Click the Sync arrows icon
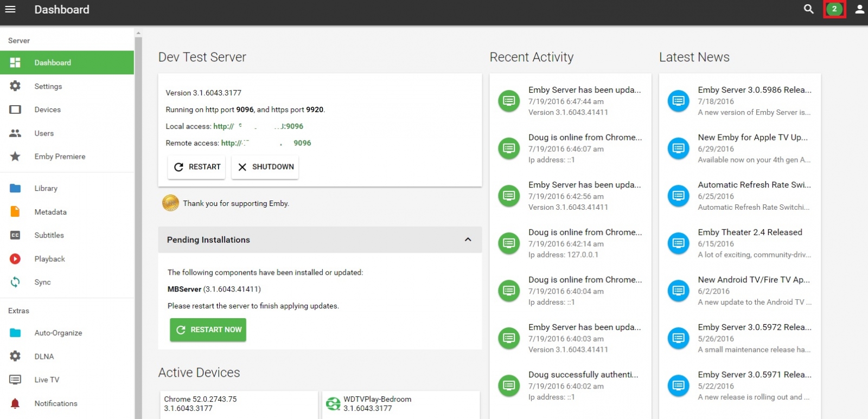The image size is (868, 419). 15,282
